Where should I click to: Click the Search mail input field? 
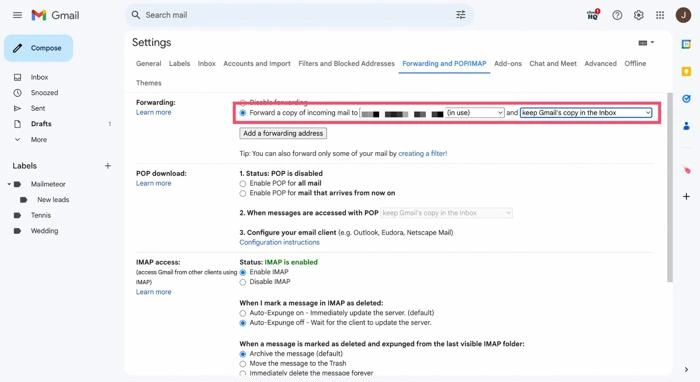tap(299, 15)
